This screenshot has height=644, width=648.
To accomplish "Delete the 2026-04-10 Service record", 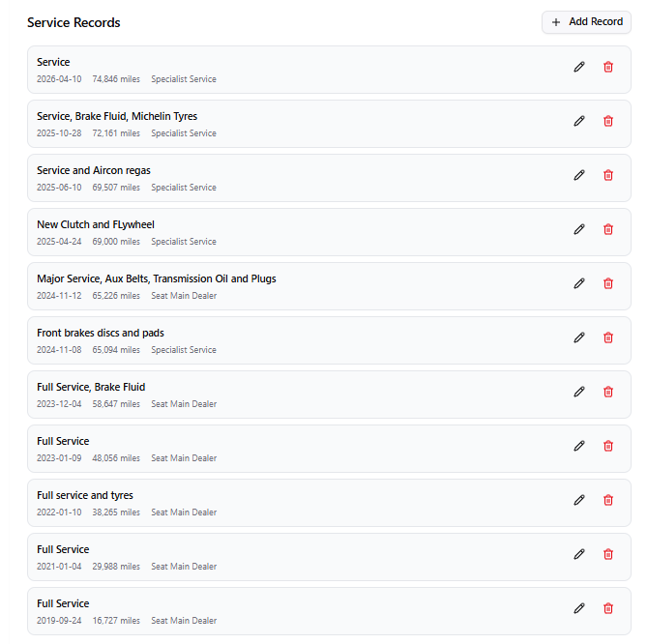I will click(x=608, y=67).
